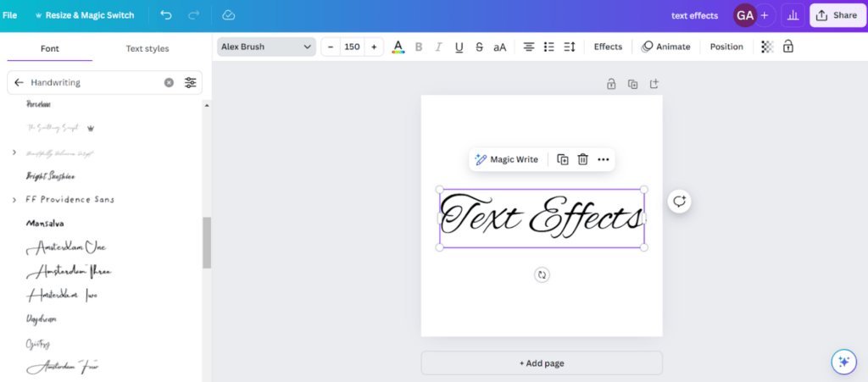
Task: Toggle bold formatting
Action: [x=419, y=47]
